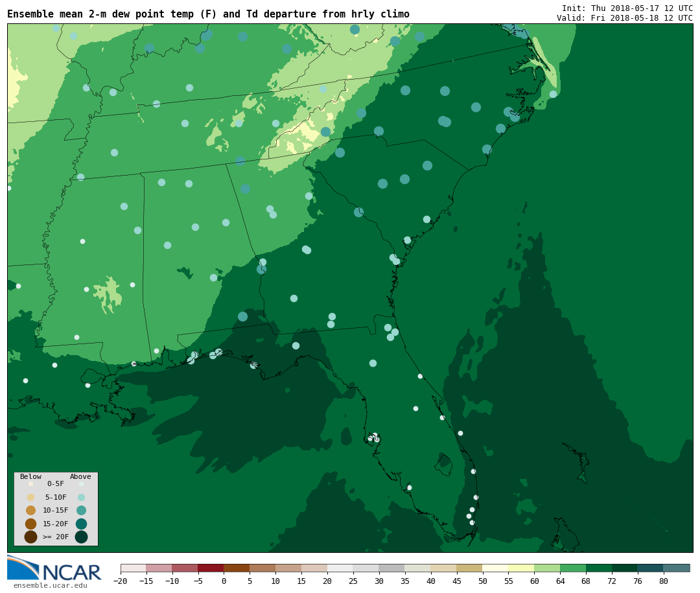Click the gray 30-35 colorbar segment
Viewport: 700px width, 593px height.
point(392,568)
